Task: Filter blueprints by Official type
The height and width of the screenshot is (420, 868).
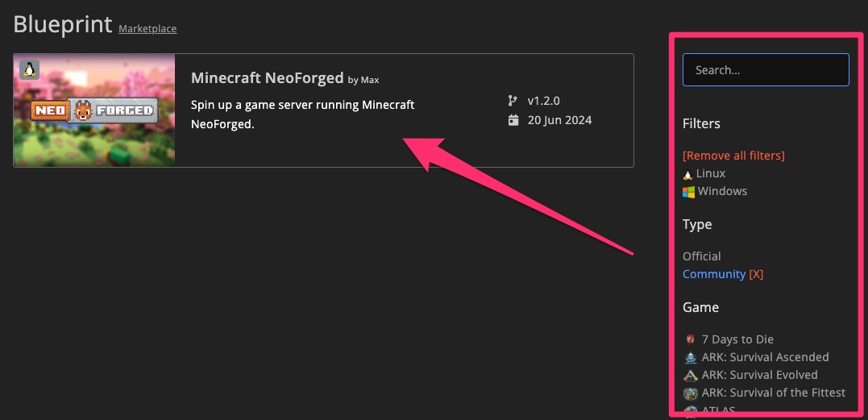Action: tap(701, 256)
